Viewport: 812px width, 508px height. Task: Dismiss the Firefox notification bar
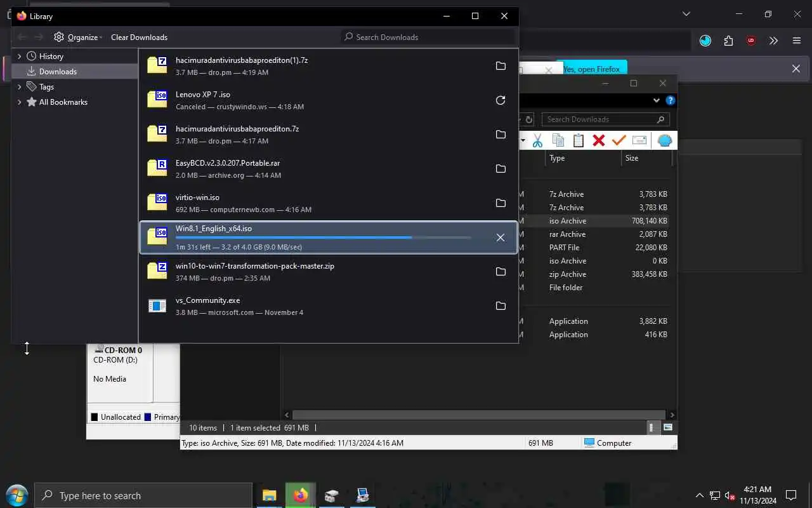pyautogui.click(x=796, y=69)
